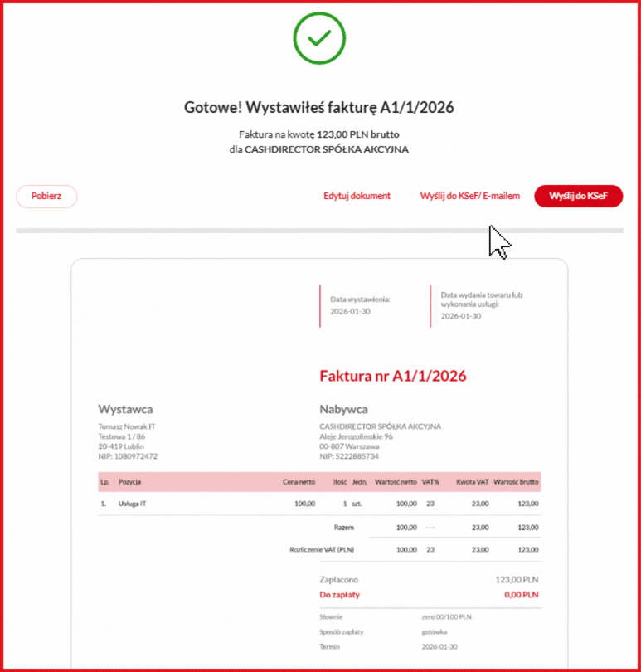Select the red 0,00 PLN amount due
This screenshot has height=672, width=641.
521,595
